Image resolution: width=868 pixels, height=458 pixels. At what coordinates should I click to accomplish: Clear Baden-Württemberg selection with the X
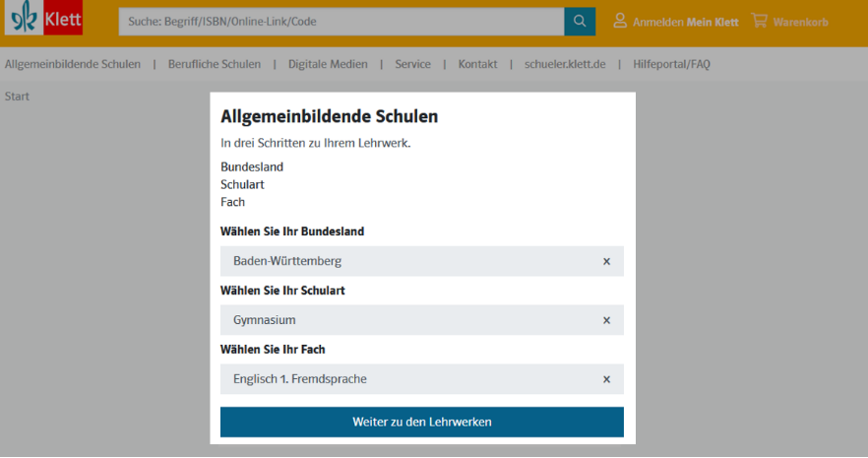[x=606, y=261]
